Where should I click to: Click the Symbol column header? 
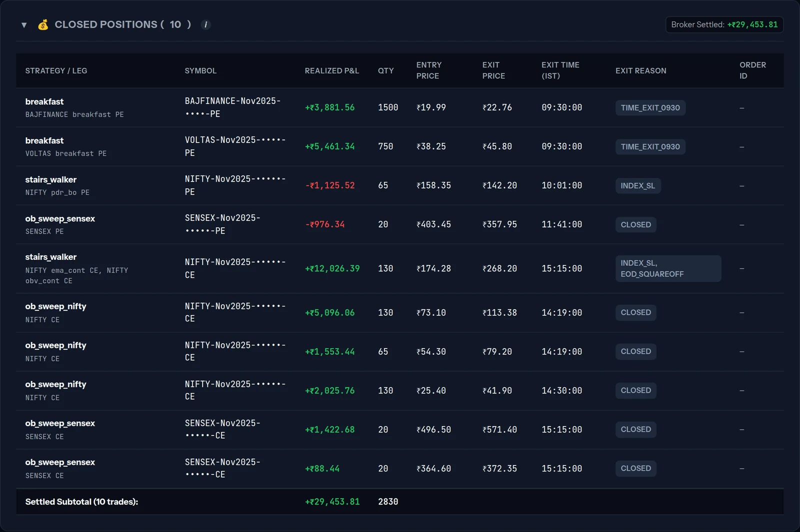coord(200,70)
